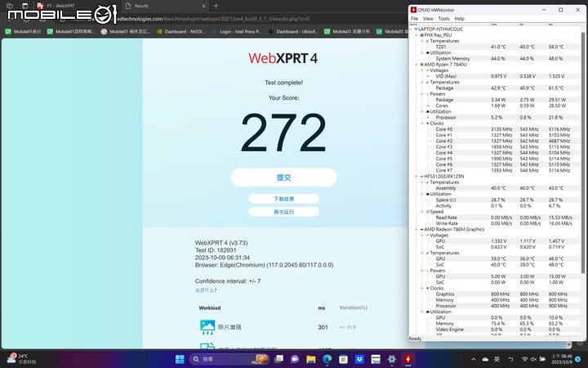Open the Login - Intel Press bookmark
This screenshot has width=588, height=368.
[237, 32]
